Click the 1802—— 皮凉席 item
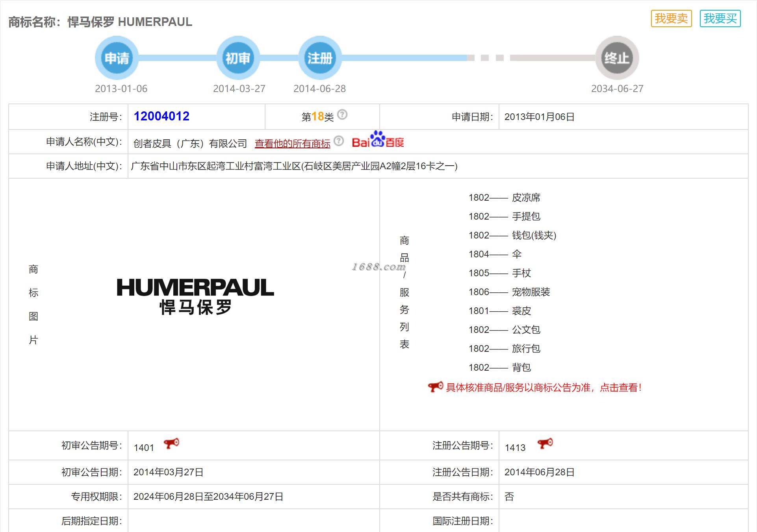The height and width of the screenshot is (532, 757). tap(505, 198)
